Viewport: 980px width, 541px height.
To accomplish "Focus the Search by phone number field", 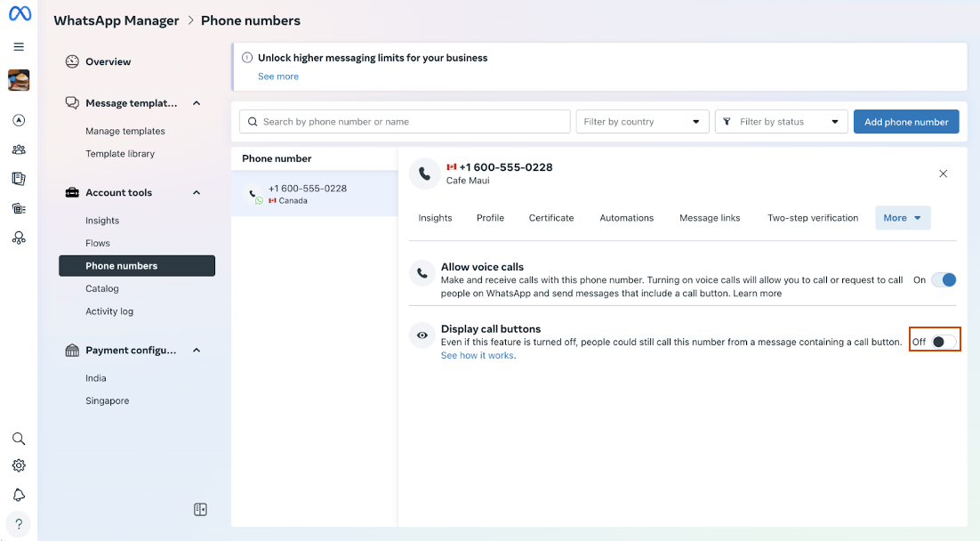I will [x=405, y=121].
